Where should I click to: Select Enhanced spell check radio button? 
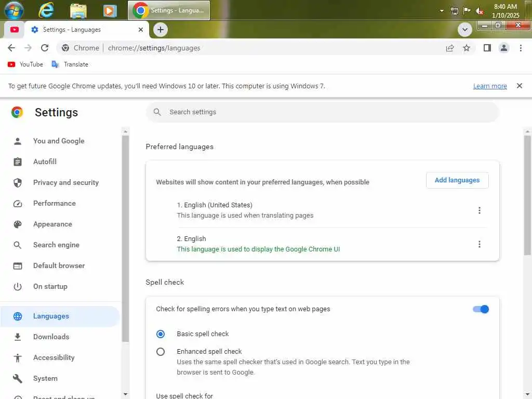coord(161,352)
